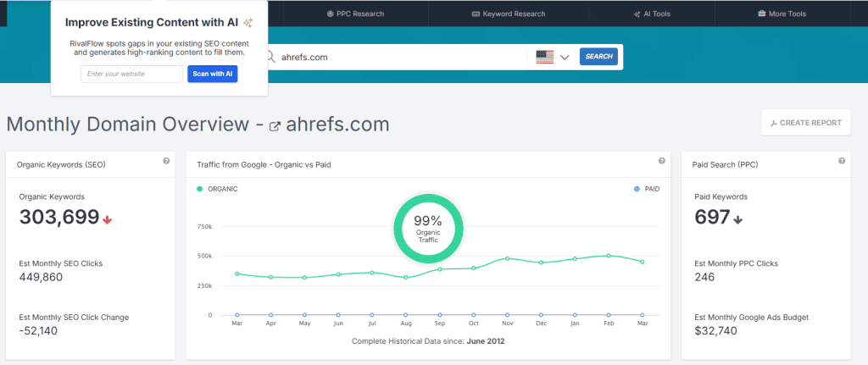The image size is (868, 365).
Task: Open the Keyword Research menu
Action: point(509,14)
